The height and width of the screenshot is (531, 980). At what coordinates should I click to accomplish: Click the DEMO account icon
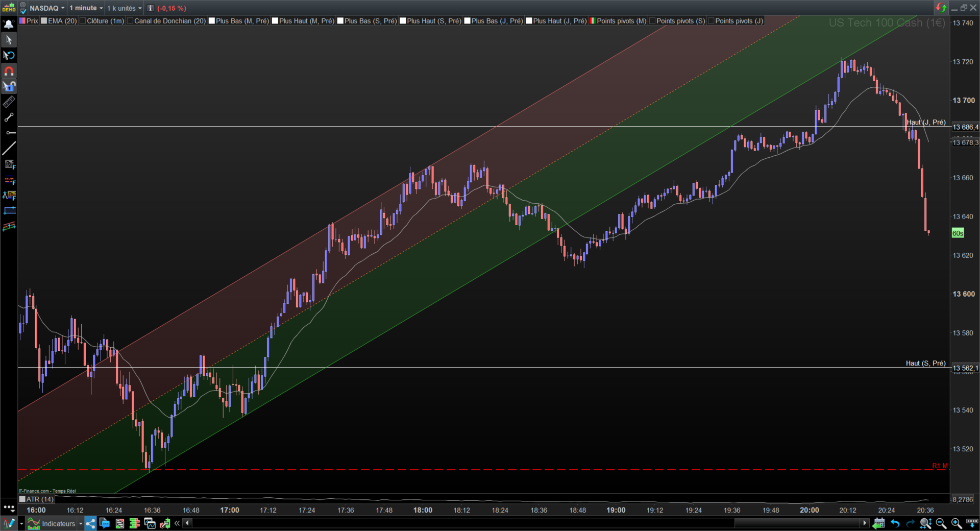click(9, 8)
